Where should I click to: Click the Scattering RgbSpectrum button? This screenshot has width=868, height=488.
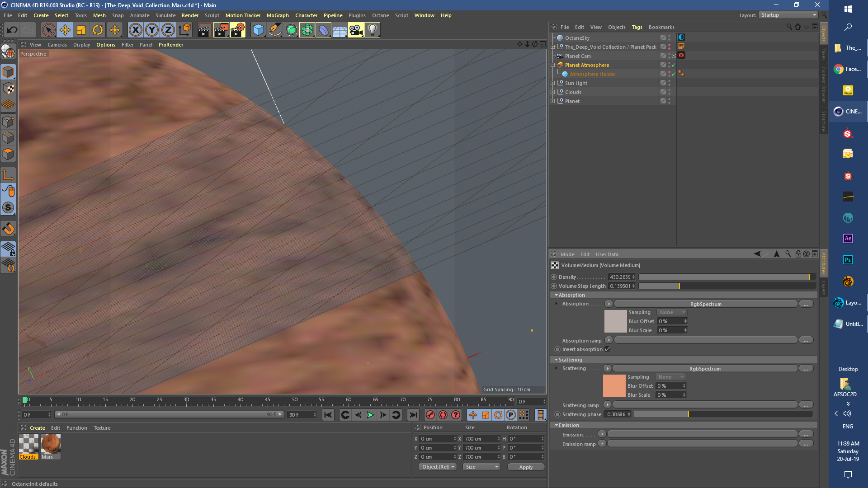pos(705,369)
